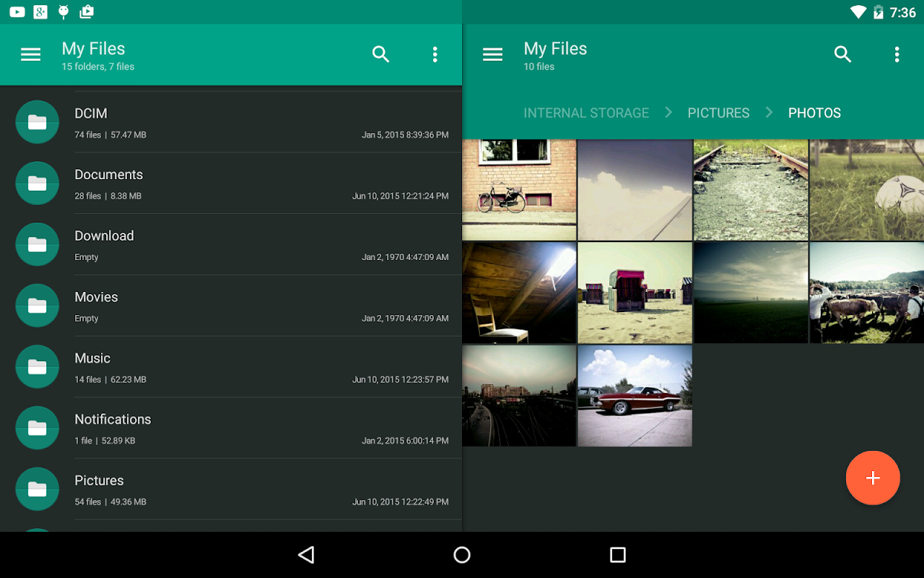Open the bicycle photo thumbnail
The width and height of the screenshot is (924, 578).
519,190
